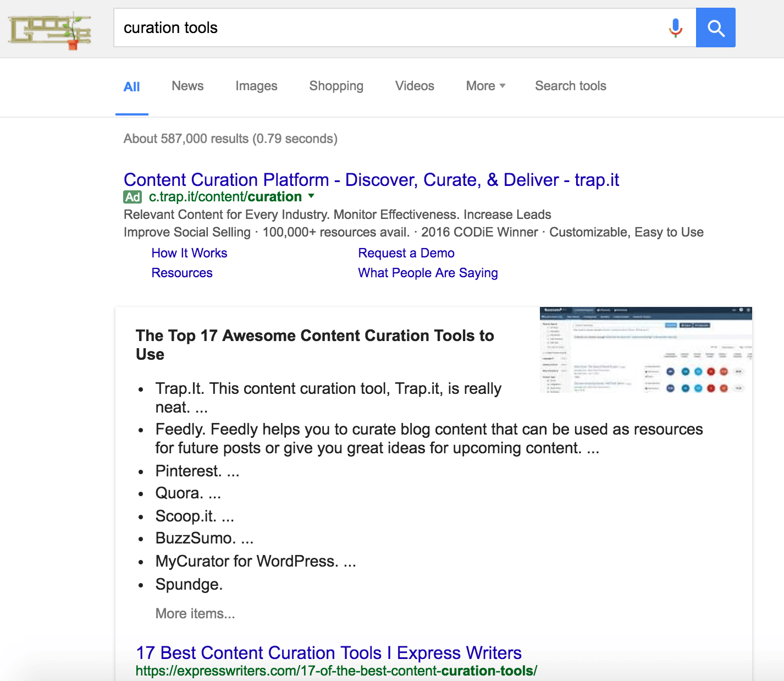Open the 'How It Works' sitelink
784x681 pixels.
[x=189, y=253]
